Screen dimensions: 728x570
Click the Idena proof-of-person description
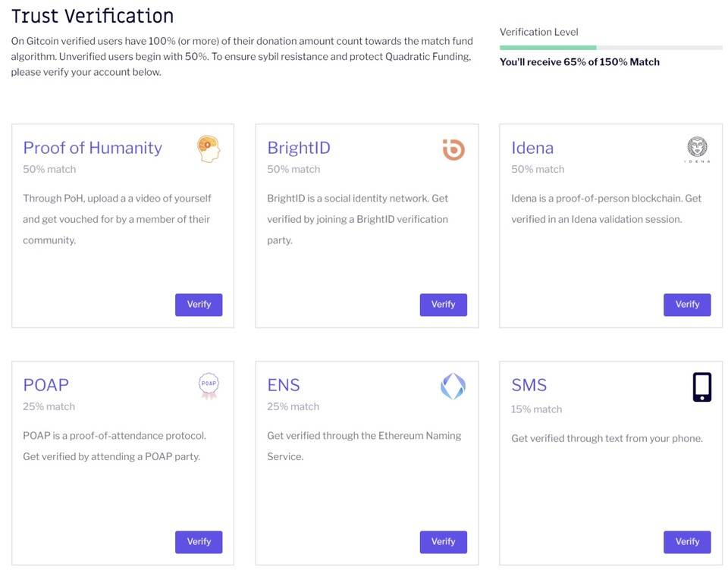606,209
